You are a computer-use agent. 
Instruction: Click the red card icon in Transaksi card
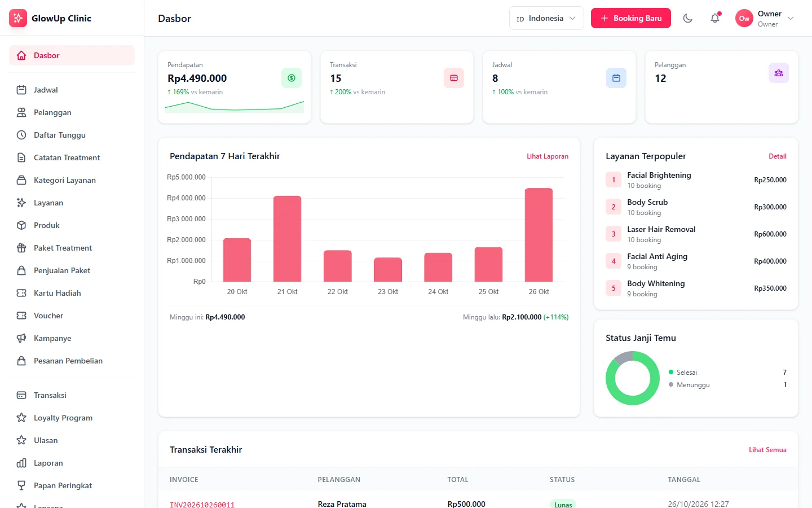454,78
